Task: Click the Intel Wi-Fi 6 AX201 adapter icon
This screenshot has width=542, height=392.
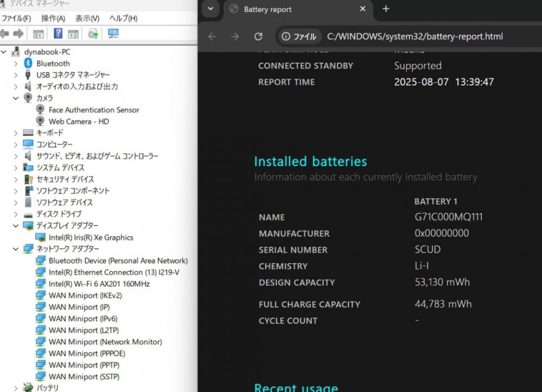Action: tap(41, 284)
